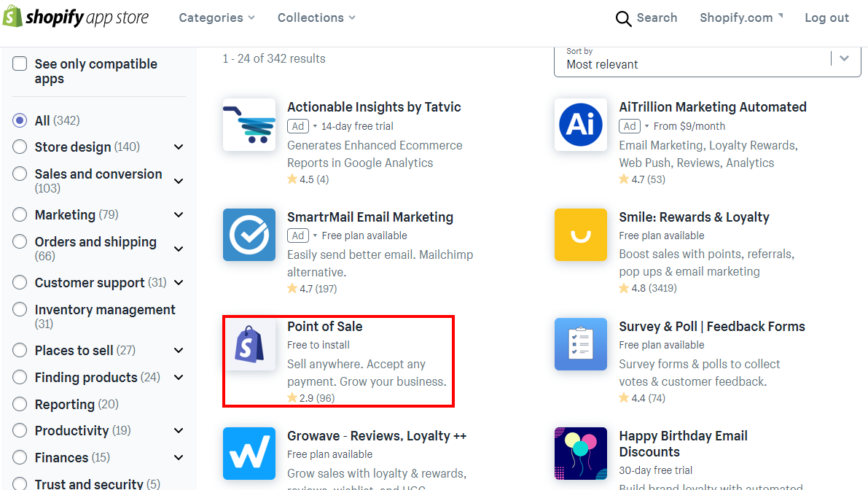Open Survey & Poll Feedback Forms title
Viewport: 868px width, 490px height.
[712, 327]
